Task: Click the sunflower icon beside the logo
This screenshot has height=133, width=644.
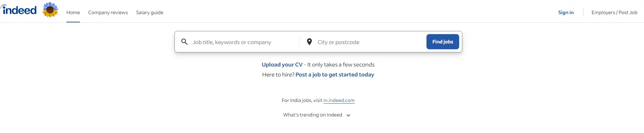Action: point(50,10)
